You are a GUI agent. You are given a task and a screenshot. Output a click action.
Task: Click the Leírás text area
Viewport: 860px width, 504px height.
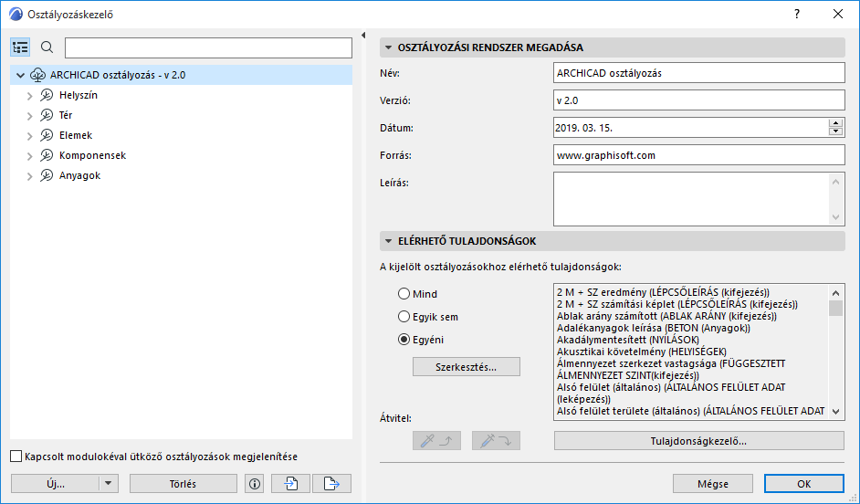click(x=698, y=199)
